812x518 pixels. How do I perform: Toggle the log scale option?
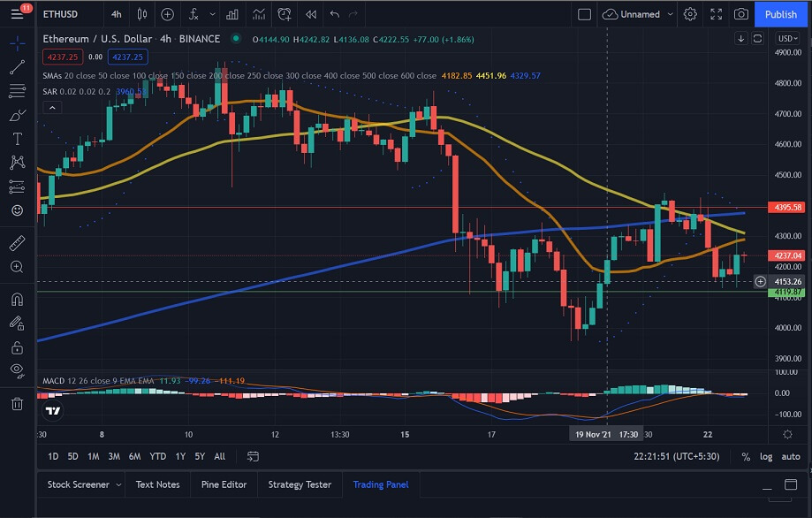pyautogui.click(x=766, y=456)
